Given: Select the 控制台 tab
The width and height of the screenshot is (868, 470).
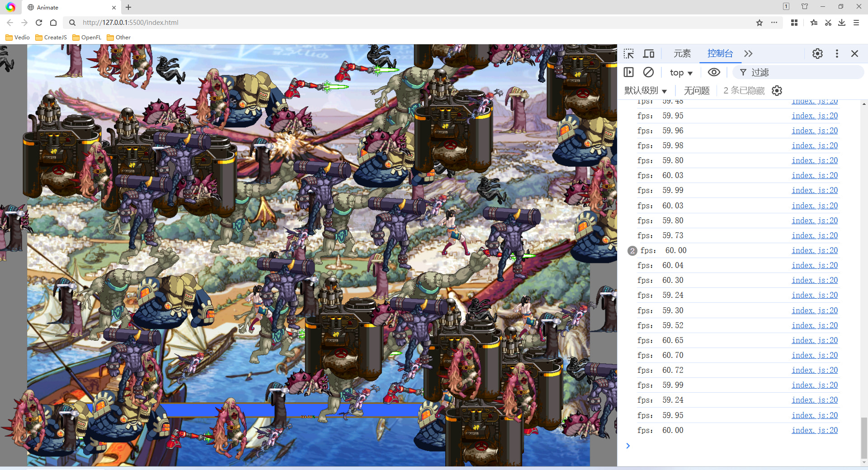Looking at the screenshot, I should pos(720,54).
